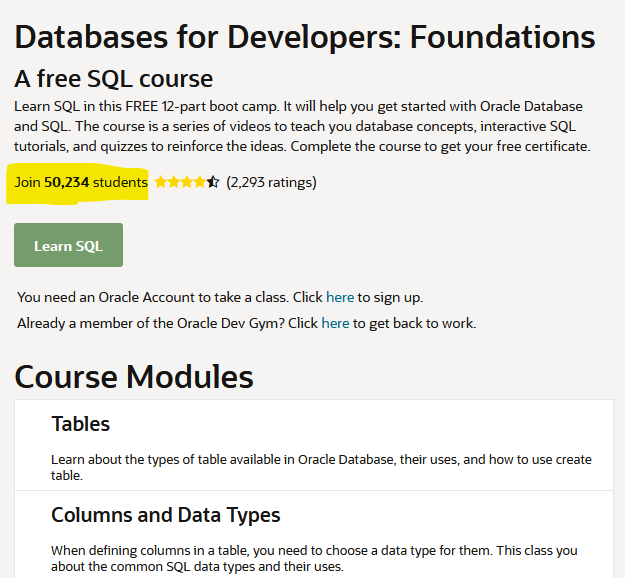Click 'here' link to get back to work
Viewport: 625px width, 578px height.
tap(335, 323)
